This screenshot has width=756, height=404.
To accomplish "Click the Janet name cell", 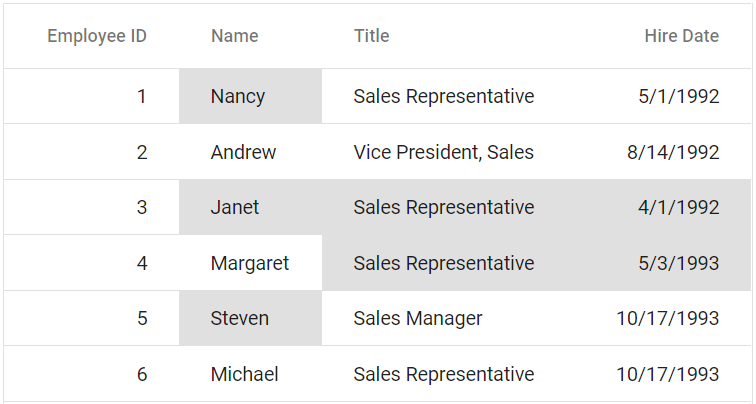I will click(x=235, y=207).
